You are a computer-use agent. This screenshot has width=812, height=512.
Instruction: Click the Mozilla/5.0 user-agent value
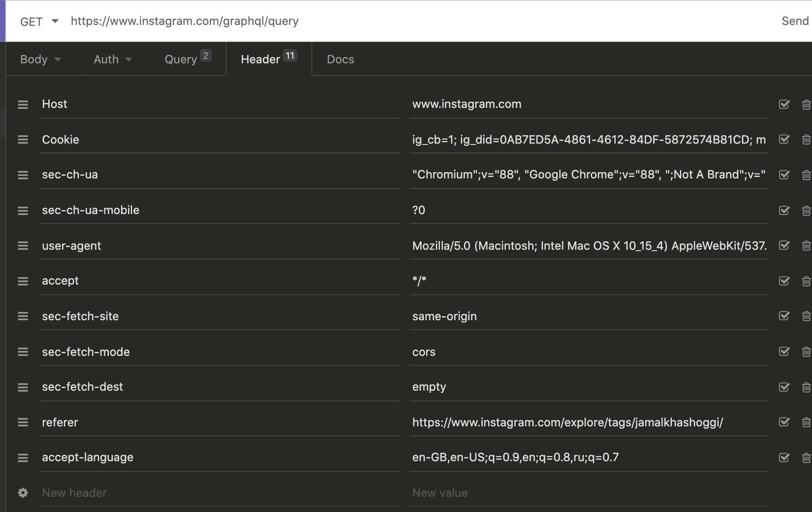[x=589, y=246]
